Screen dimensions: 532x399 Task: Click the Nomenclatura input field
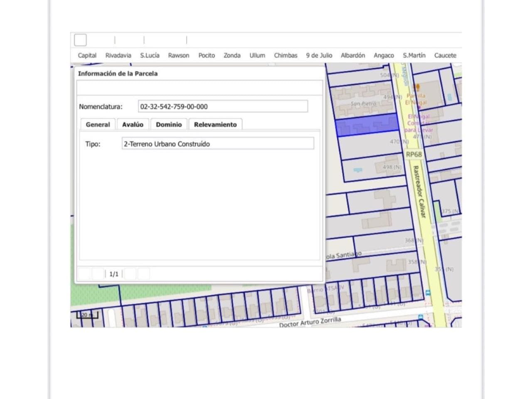click(x=223, y=106)
